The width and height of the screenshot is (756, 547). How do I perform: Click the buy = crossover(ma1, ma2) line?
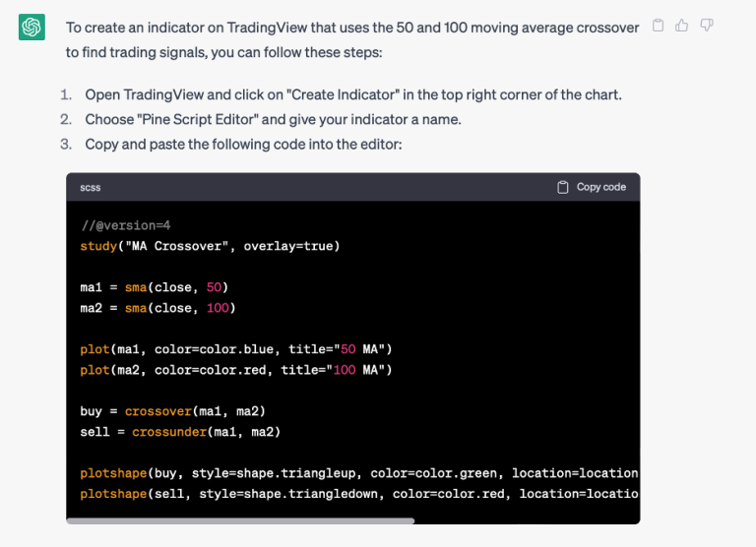point(172,411)
